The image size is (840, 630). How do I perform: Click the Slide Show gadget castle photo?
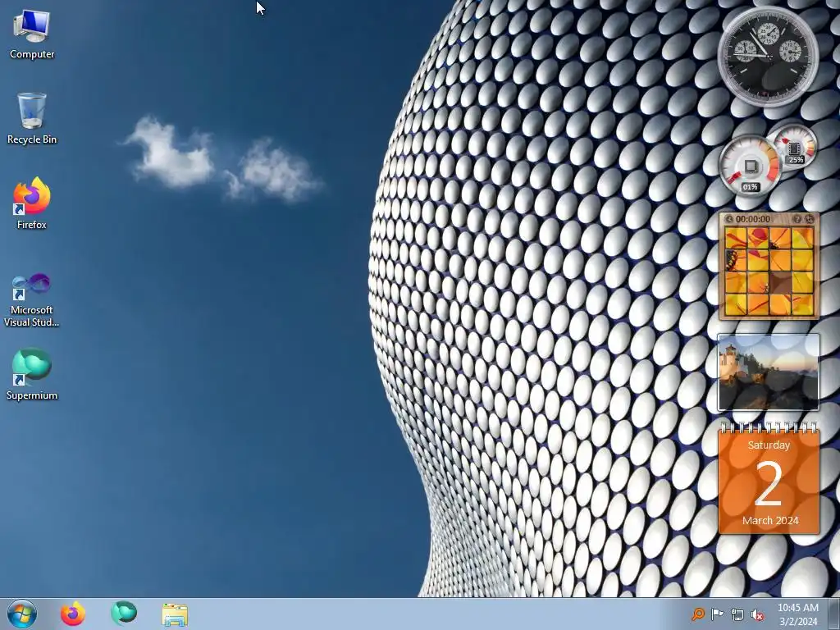(x=768, y=372)
